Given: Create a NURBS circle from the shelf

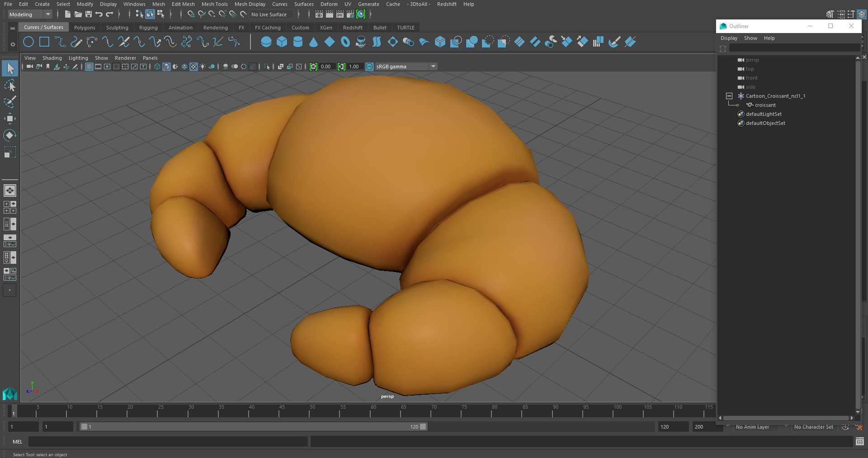Looking at the screenshot, I should point(28,42).
